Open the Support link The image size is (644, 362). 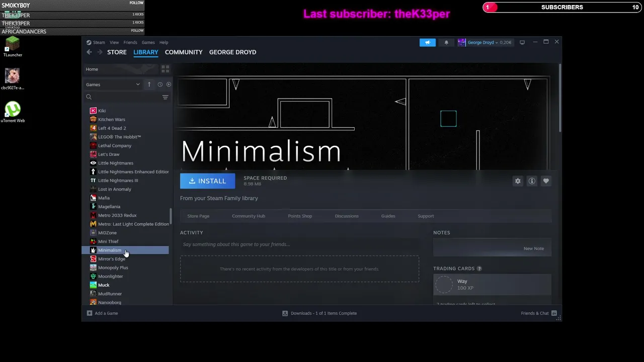click(426, 216)
